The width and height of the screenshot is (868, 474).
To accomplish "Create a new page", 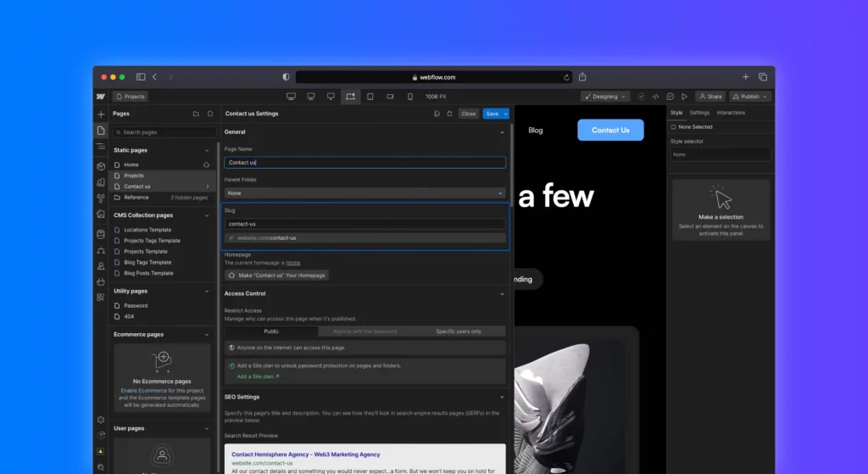I will pos(210,114).
